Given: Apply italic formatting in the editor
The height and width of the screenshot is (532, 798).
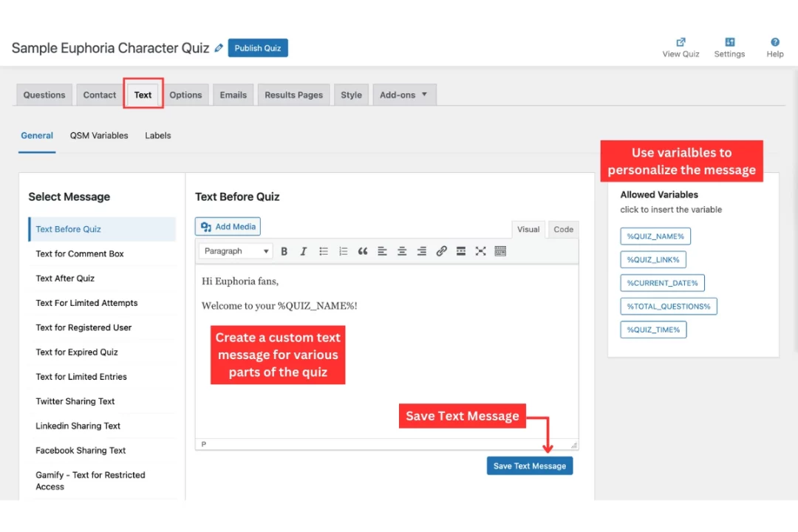Looking at the screenshot, I should [x=303, y=251].
